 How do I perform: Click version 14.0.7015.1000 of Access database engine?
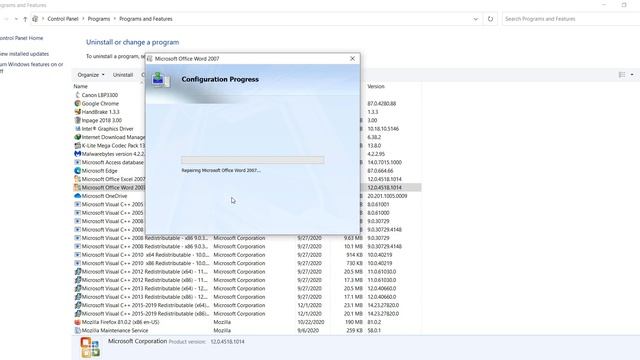pos(384,162)
